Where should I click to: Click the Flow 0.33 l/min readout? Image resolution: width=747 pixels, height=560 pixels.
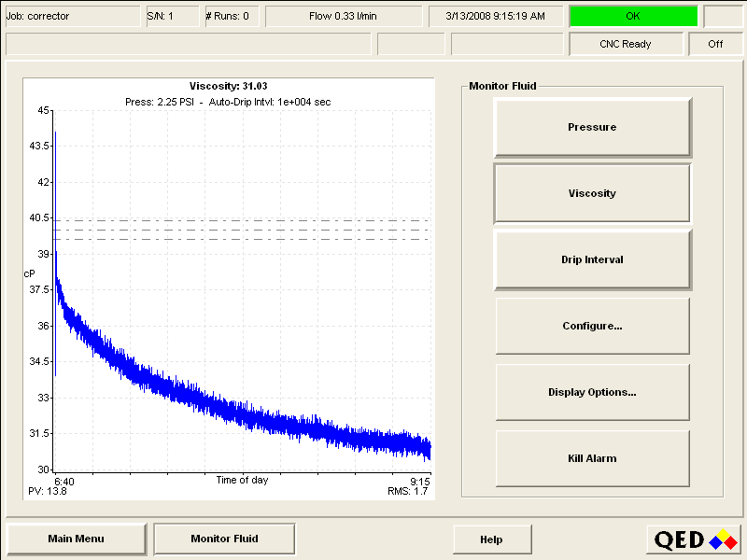pos(343,16)
